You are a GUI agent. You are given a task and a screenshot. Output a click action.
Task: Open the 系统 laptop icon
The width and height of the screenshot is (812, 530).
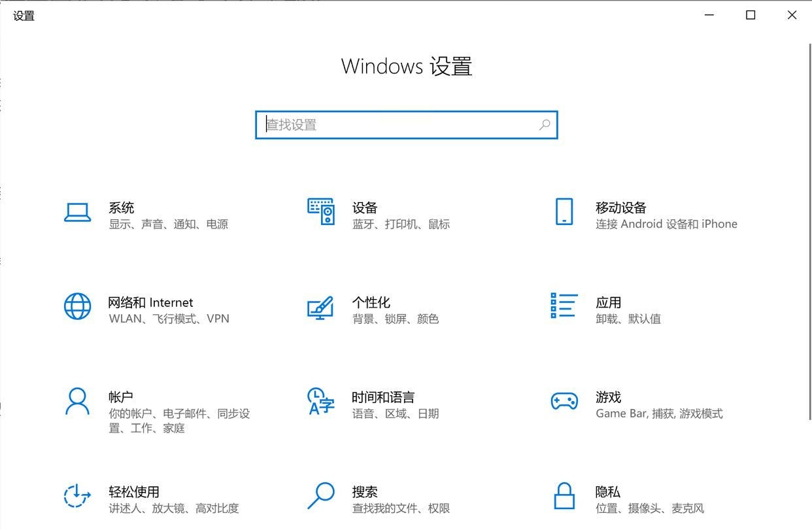(x=77, y=212)
